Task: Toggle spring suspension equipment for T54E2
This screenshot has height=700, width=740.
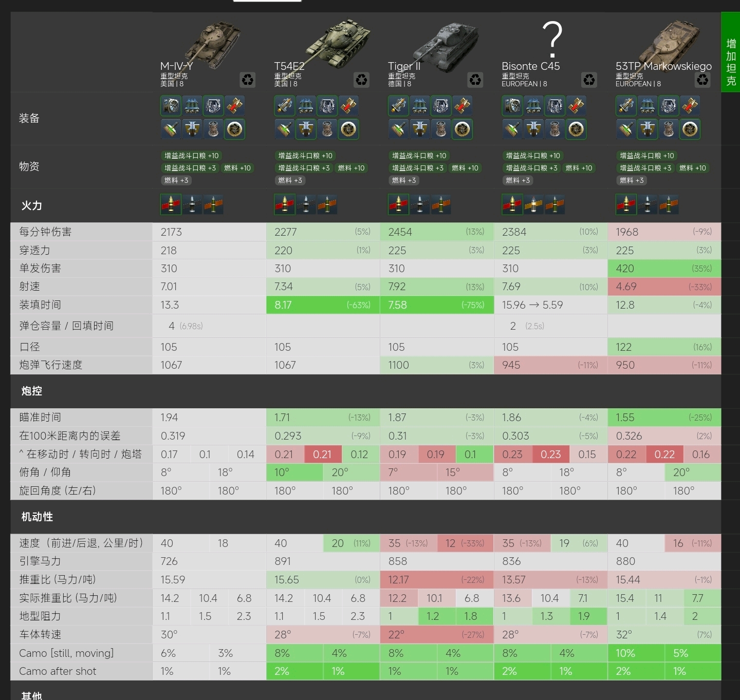Action: pos(327,129)
